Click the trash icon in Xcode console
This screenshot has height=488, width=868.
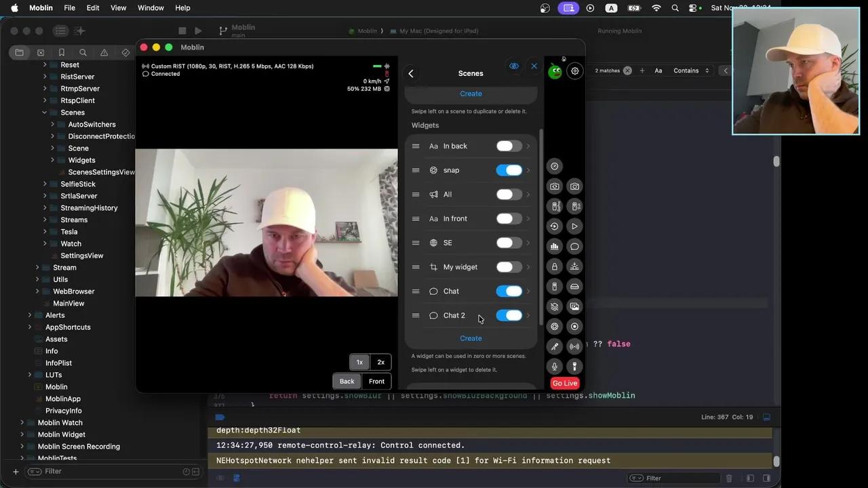pyautogui.click(x=729, y=478)
